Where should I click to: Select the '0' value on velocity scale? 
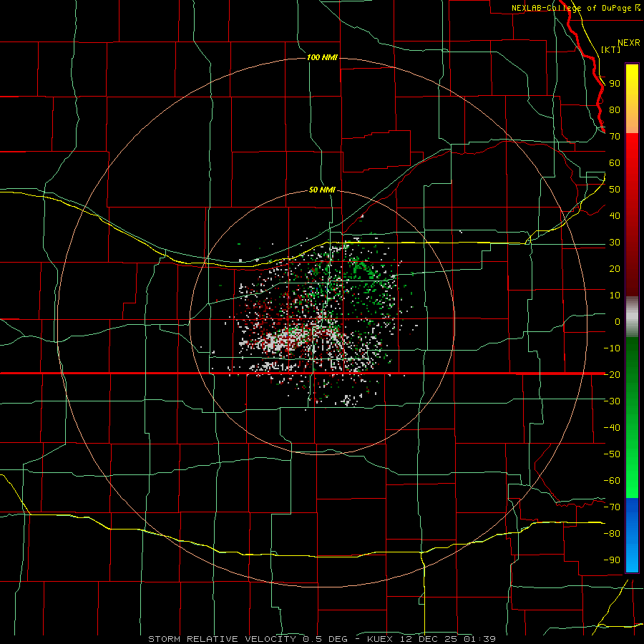click(618, 321)
